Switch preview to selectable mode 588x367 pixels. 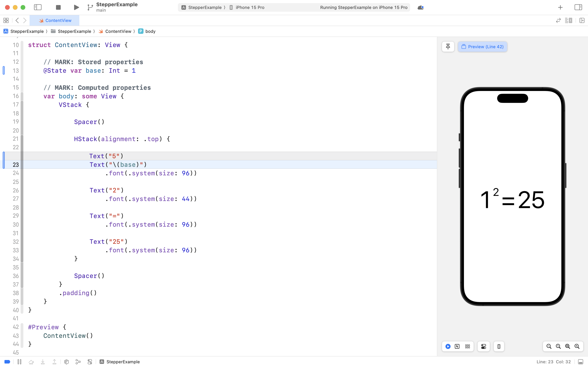pyautogui.click(x=457, y=346)
